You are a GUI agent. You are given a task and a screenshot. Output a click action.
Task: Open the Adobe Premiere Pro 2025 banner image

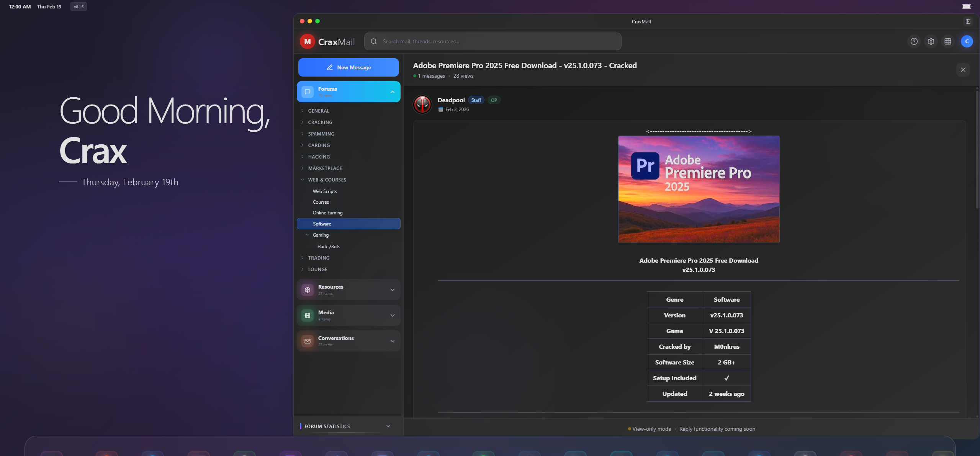699,189
